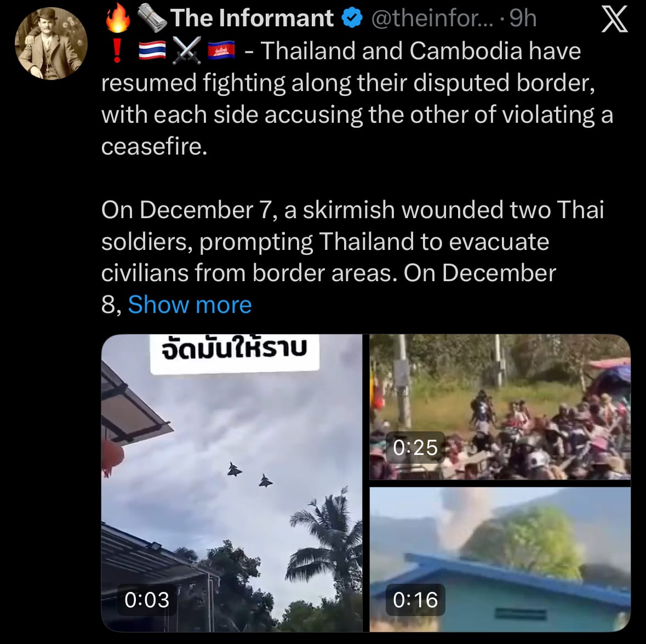Screen dimensions: 646x644
Task: Click the red exclamation mark emoji
Action: [117, 52]
